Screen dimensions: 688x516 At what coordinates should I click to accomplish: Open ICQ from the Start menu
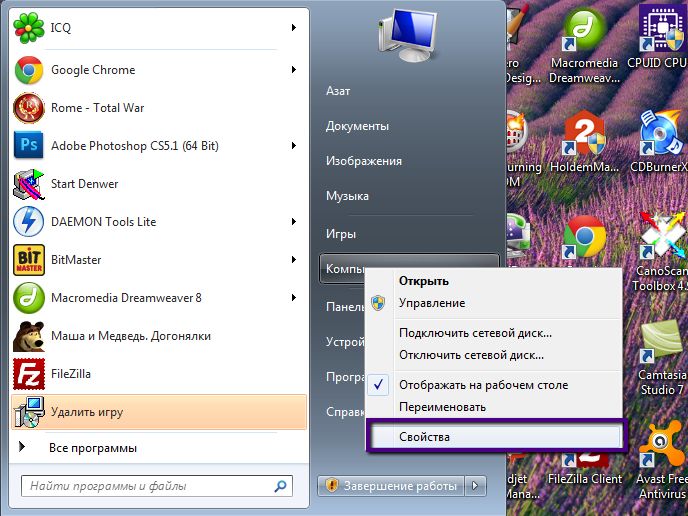point(60,28)
